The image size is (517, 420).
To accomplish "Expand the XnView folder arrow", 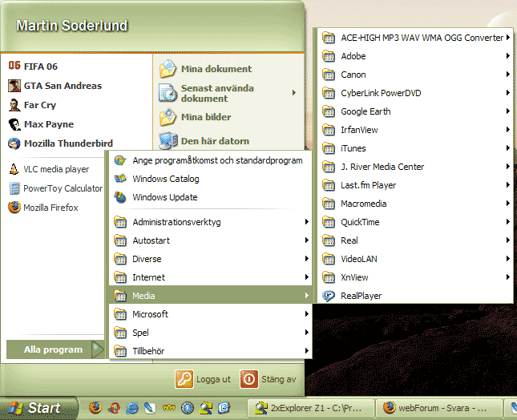I will click(x=508, y=277).
